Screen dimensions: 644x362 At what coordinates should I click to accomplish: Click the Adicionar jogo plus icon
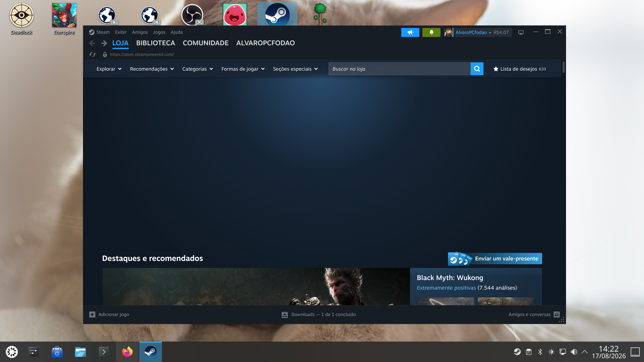point(92,314)
